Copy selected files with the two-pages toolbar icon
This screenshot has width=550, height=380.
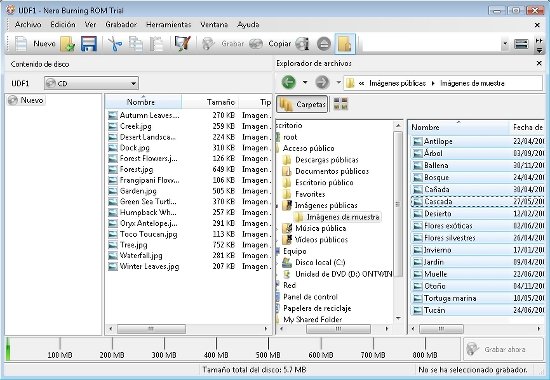[136, 44]
